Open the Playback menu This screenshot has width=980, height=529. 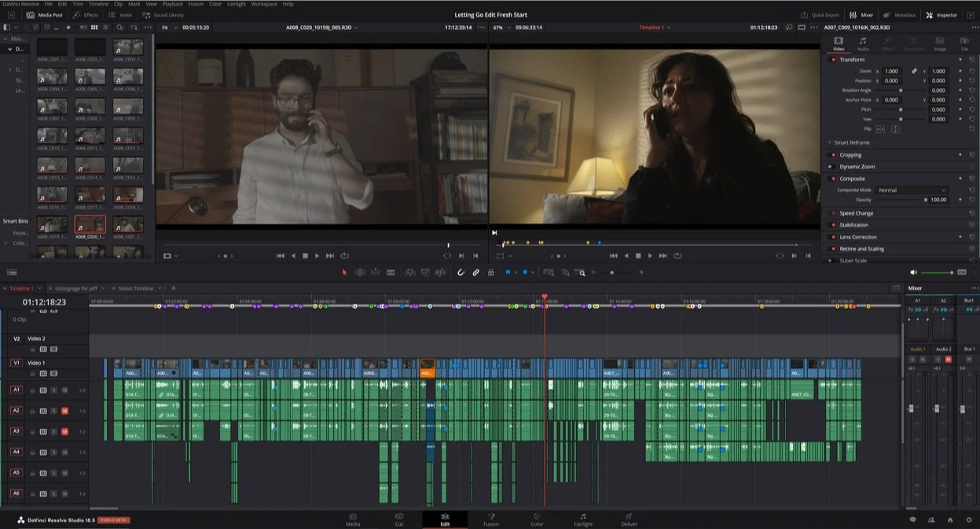(172, 4)
